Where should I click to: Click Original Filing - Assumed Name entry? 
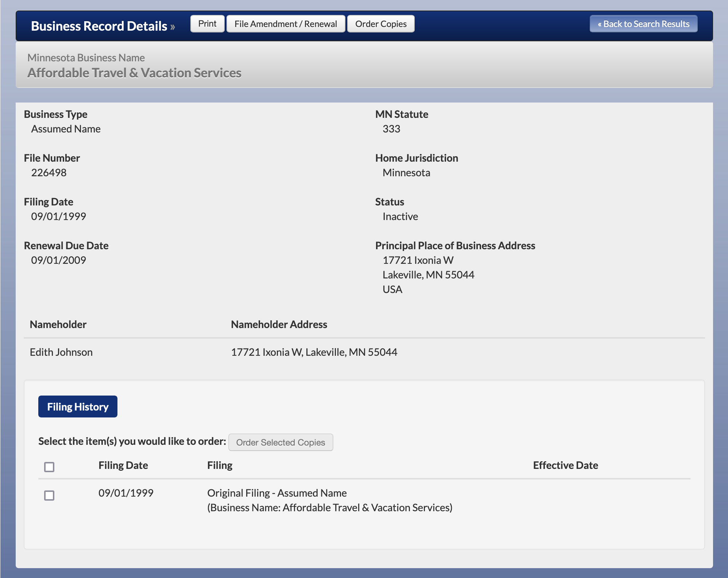(x=277, y=493)
